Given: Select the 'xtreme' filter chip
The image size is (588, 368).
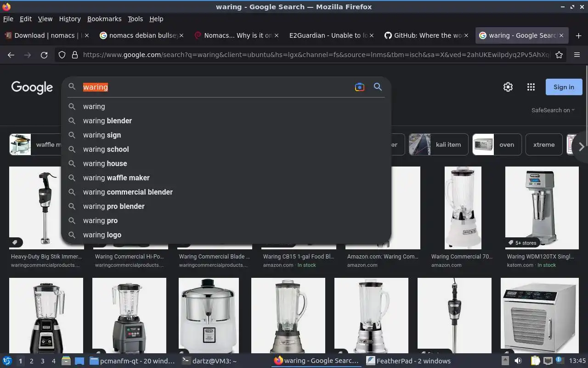Looking at the screenshot, I should [544, 144].
